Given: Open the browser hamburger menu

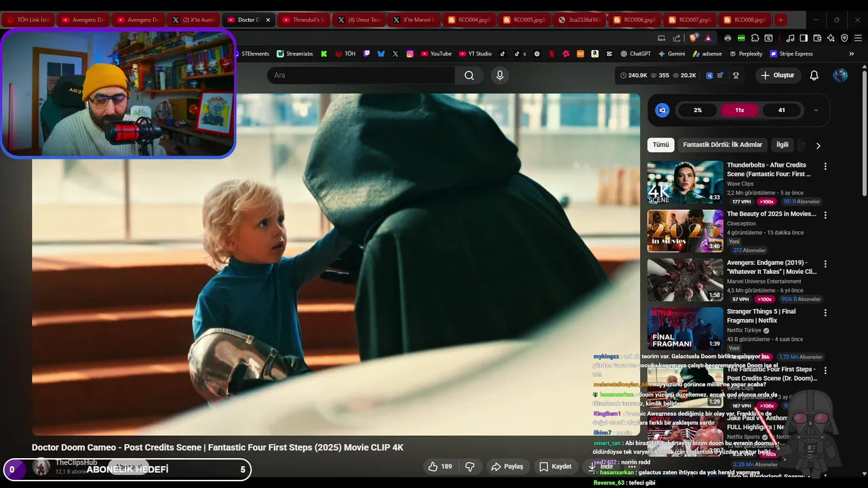Looking at the screenshot, I should (858, 38).
